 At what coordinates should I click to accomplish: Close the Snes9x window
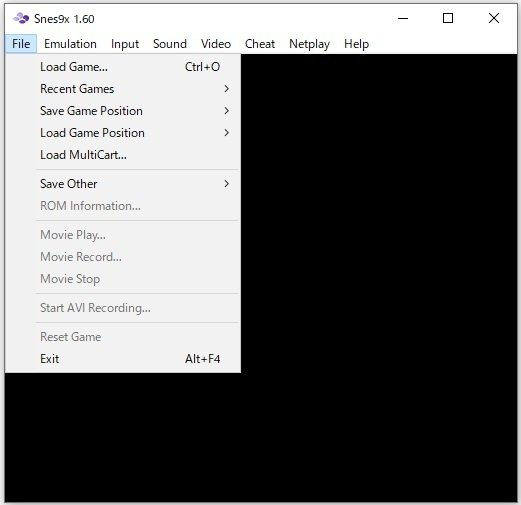[x=494, y=18]
